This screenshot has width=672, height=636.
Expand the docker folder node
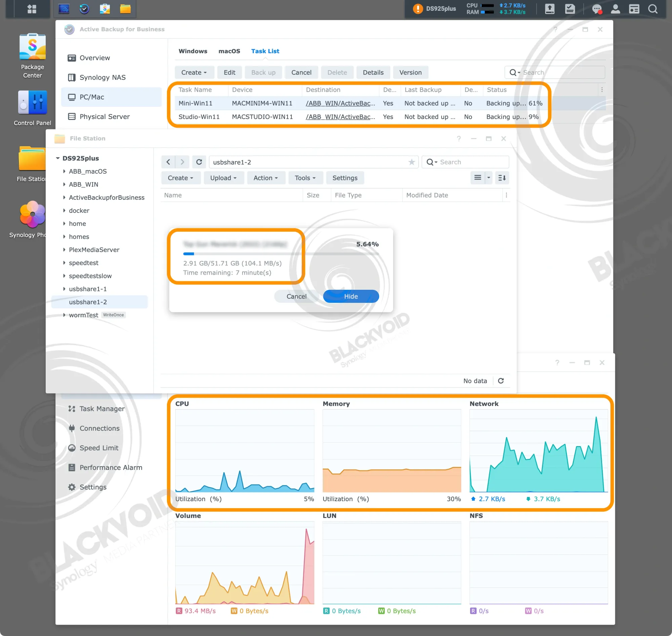pos(64,210)
